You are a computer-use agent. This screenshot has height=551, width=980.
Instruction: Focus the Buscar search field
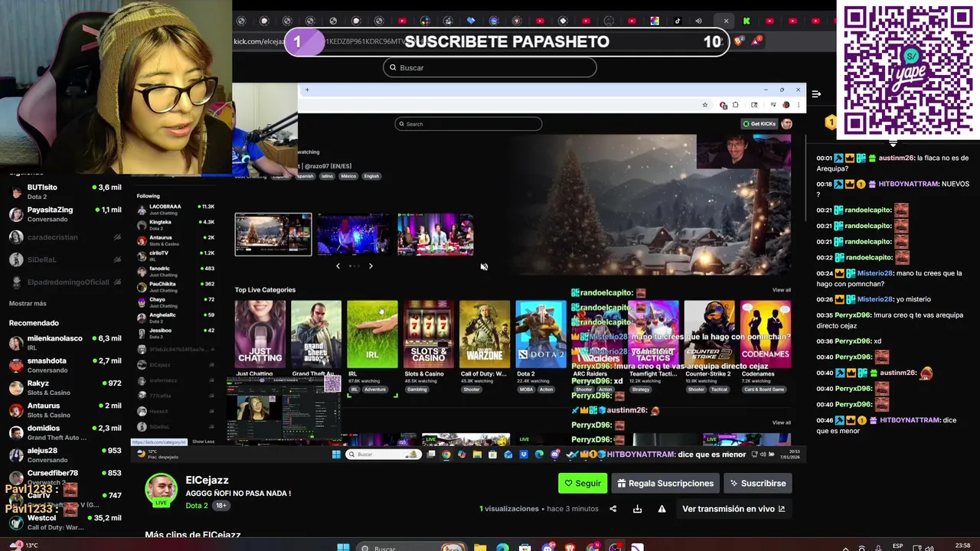(x=490, y=67)
